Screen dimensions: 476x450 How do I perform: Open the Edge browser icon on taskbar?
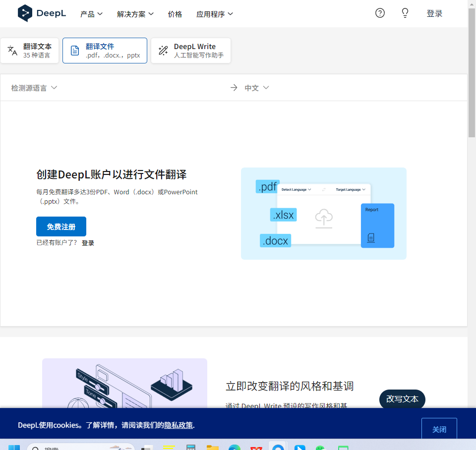[235, 447]
